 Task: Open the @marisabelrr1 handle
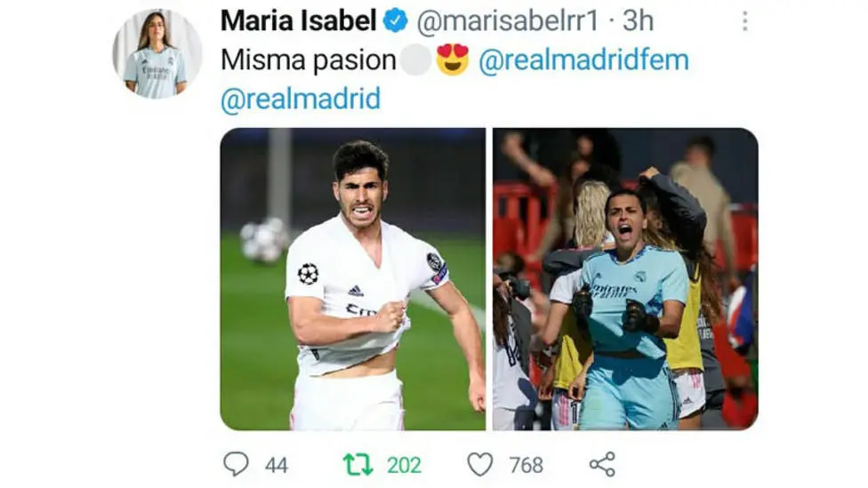(x=508, y=21)
